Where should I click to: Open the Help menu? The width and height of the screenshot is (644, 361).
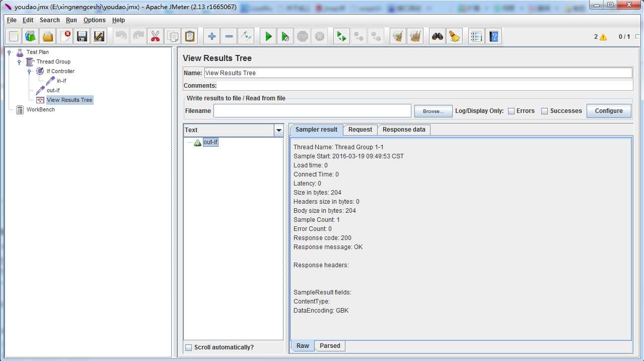(x=118, y=20)
